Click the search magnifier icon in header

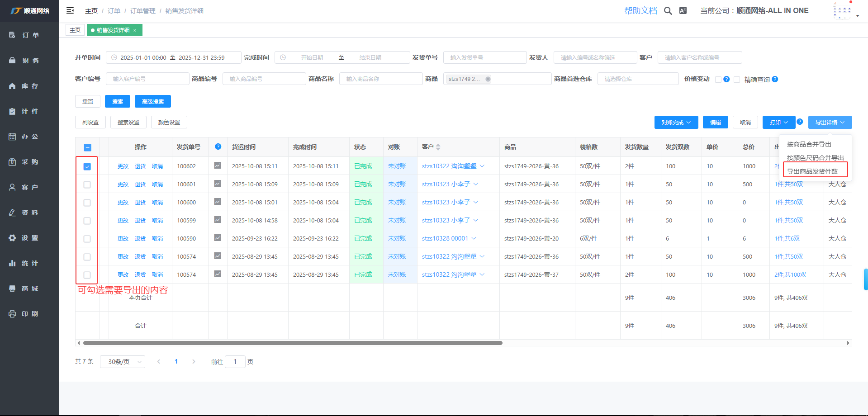click(668, 11)
